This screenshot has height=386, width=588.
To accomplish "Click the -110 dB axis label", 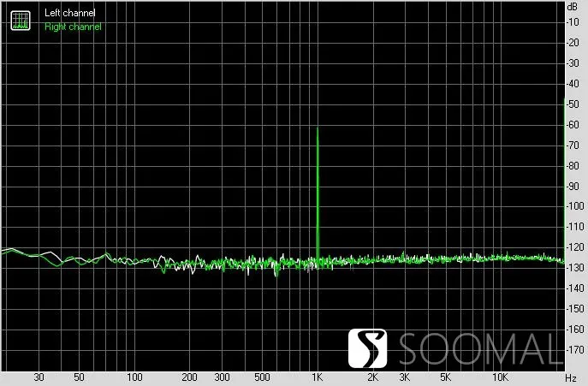I will 574,227.
